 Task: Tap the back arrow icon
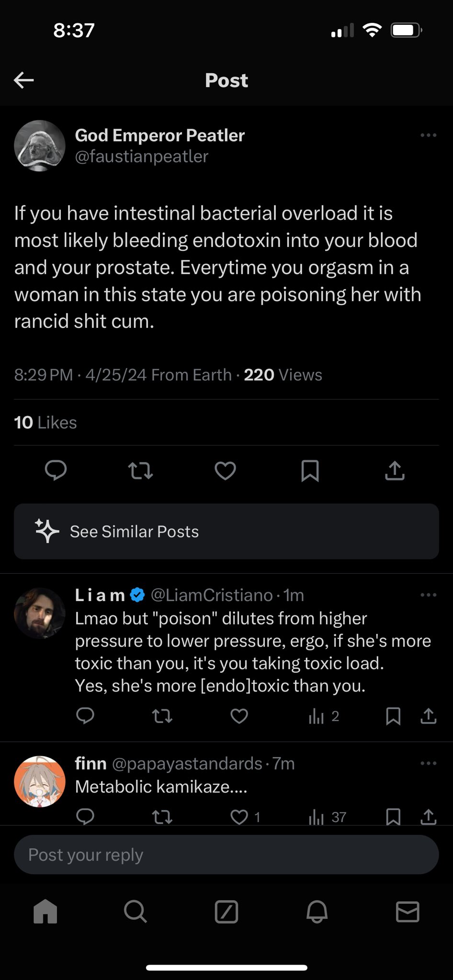pyautogui.click(x=23, y=80)
